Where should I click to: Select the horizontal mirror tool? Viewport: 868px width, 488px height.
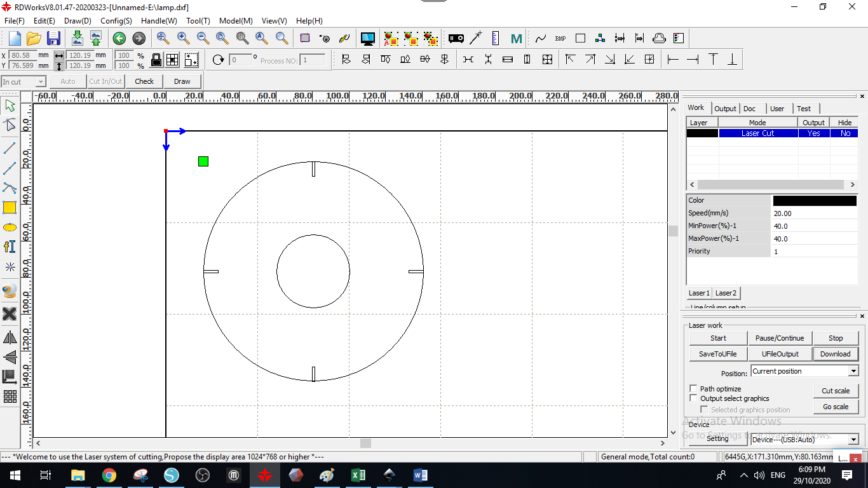10,337
